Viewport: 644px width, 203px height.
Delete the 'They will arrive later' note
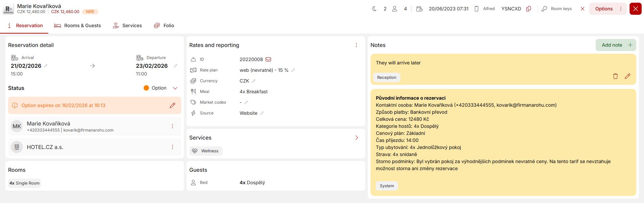click(615, 76)
